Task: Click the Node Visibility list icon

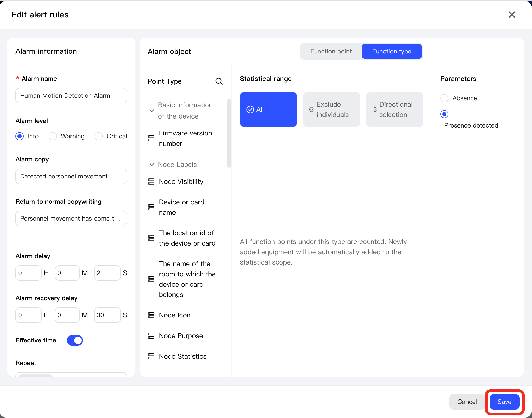Action: click(x=151, y=181)
